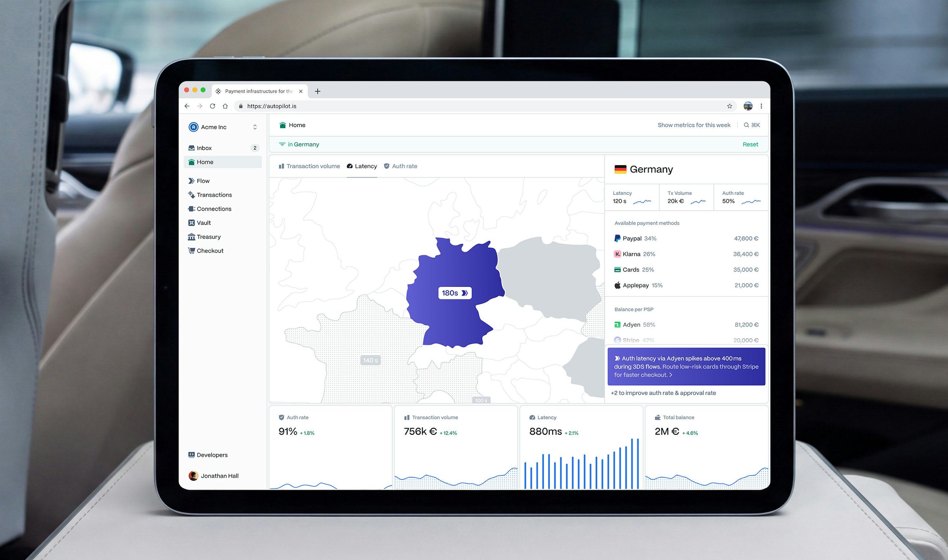Click 'Balance per PSP' heading
948x560 pixels.
634,309
